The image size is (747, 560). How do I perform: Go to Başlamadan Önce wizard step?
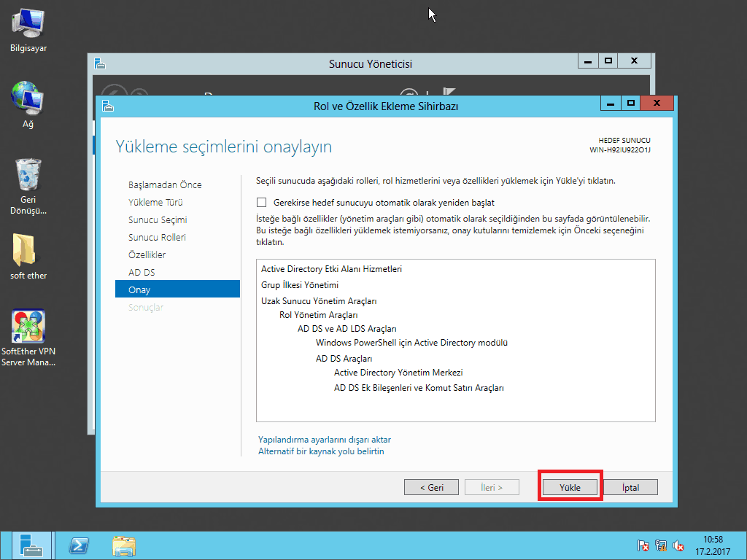click(165, 185)
